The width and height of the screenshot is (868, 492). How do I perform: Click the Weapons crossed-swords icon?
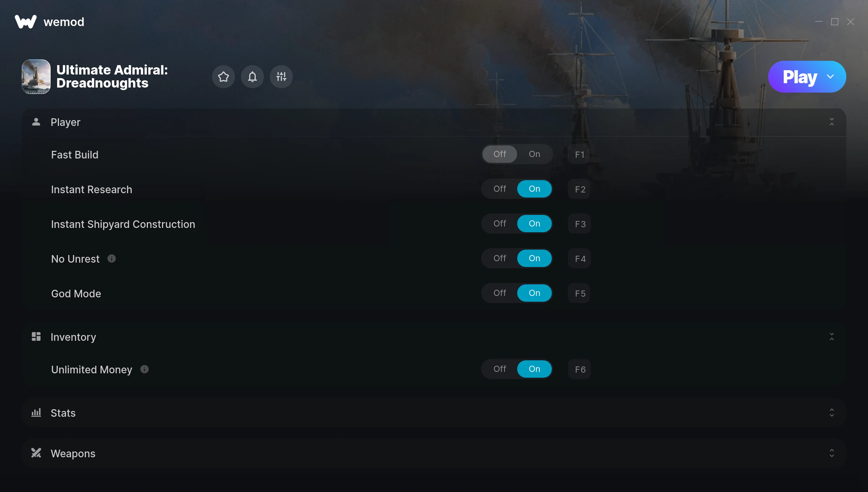[x=36, y=453]
